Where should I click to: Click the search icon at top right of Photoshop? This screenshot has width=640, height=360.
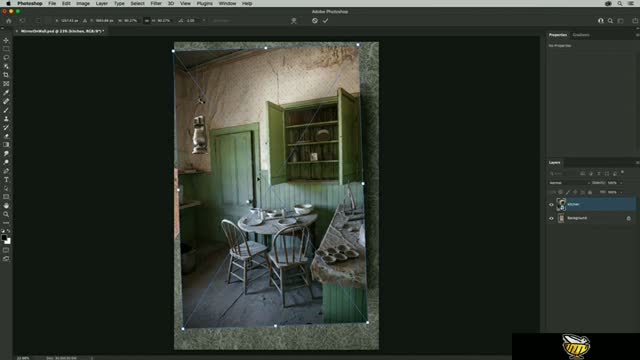pyautogui.click(x=610, y=20)
